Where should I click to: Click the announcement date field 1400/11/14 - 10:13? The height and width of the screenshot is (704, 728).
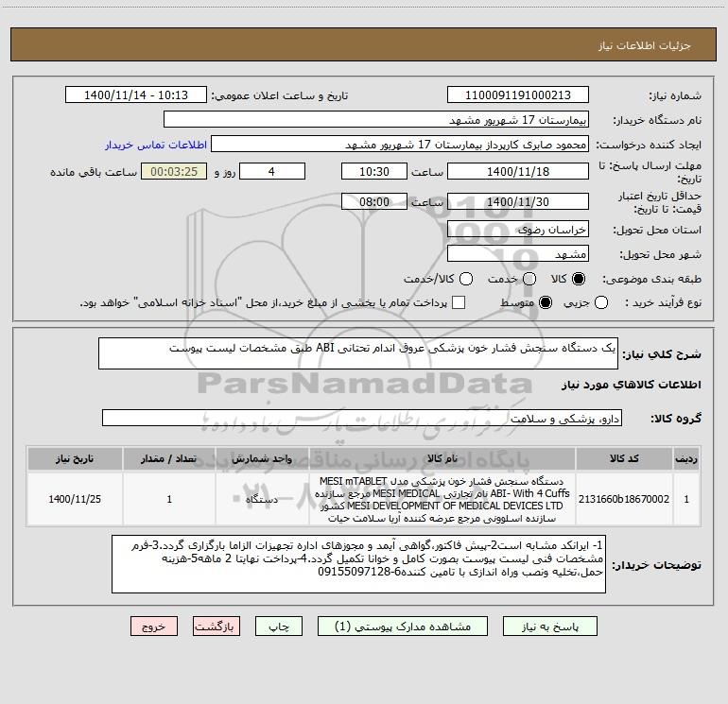click(136, 94)
